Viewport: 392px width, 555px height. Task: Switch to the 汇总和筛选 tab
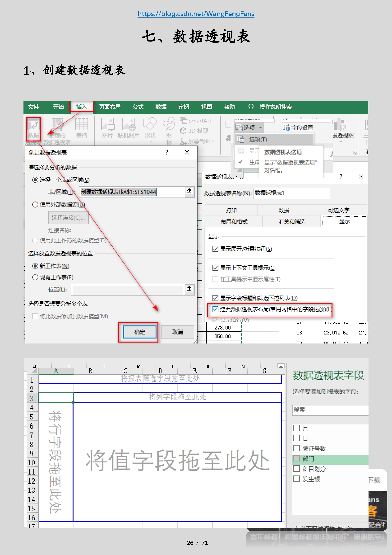tap(291, 221)
